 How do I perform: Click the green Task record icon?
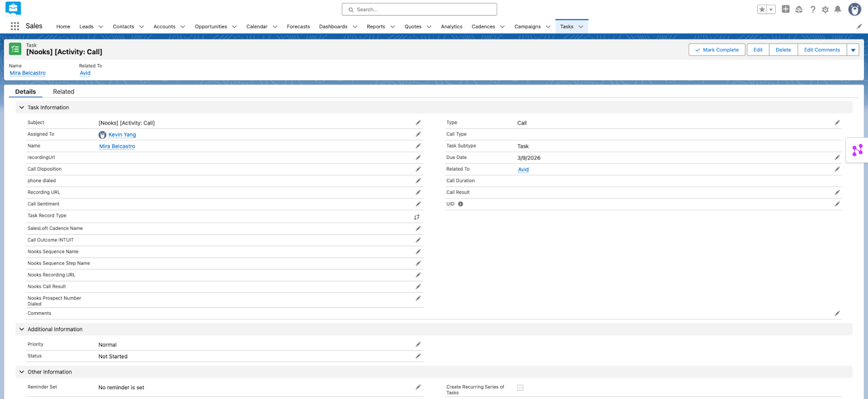15,49
